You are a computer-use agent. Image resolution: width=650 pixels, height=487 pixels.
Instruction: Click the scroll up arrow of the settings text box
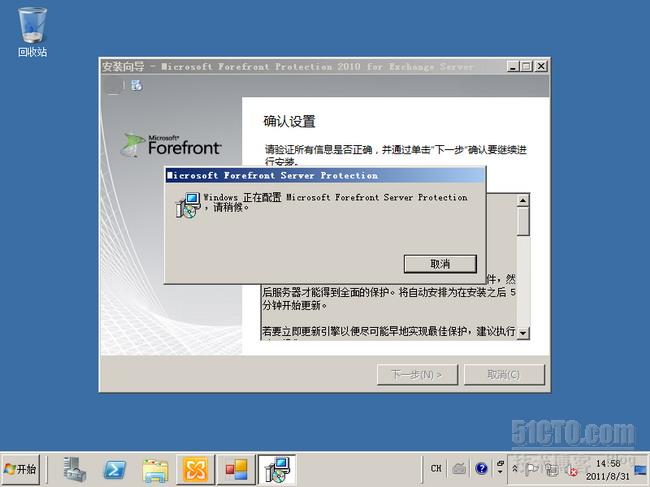tap(523, 201)
